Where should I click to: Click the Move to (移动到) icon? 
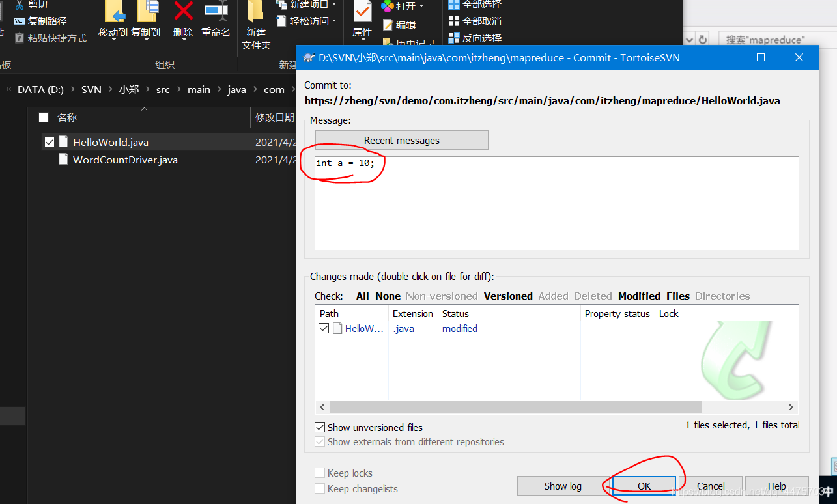[x=114, y=12]
